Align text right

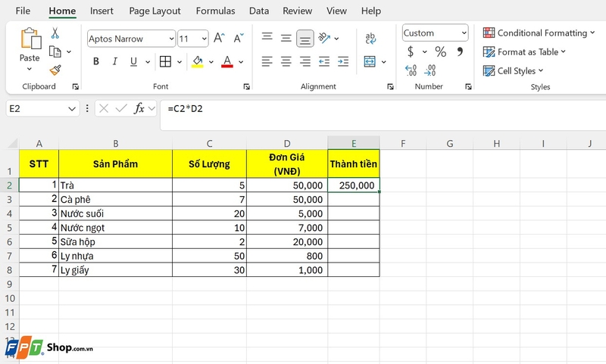(x=305, y=61)
